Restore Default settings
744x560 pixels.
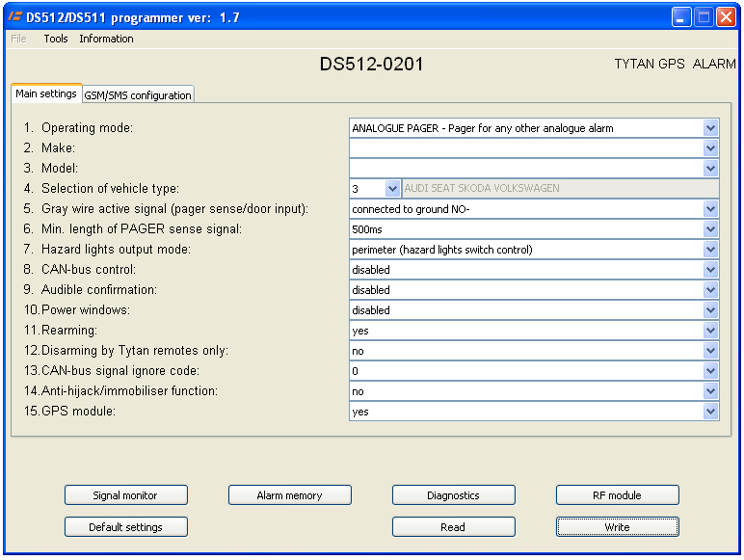pyautogui.click(x=125, y=527)
